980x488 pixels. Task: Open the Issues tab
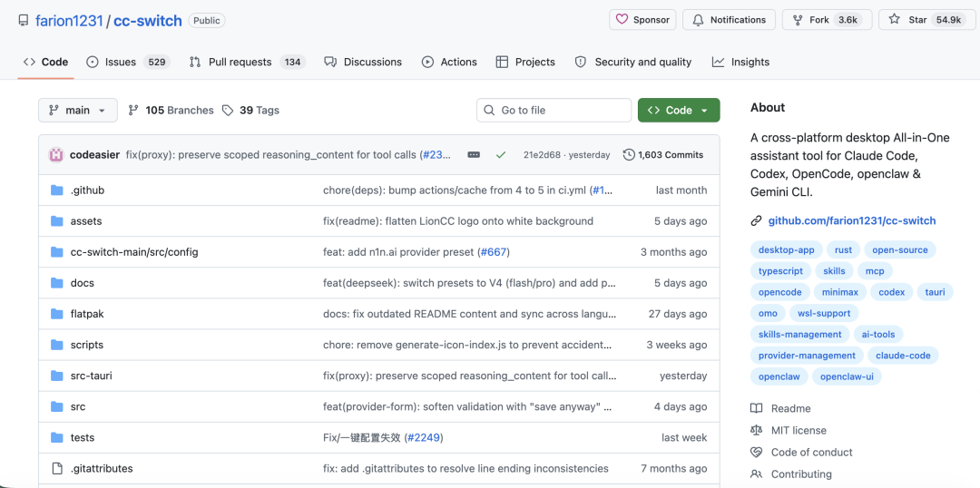click(128, 62)
